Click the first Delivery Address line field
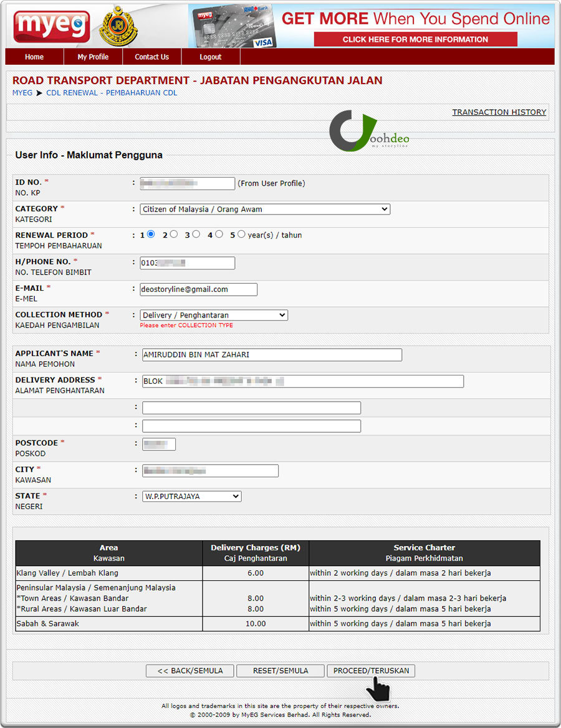This screenshot has height=728, width=561. [x=302, y=381]
